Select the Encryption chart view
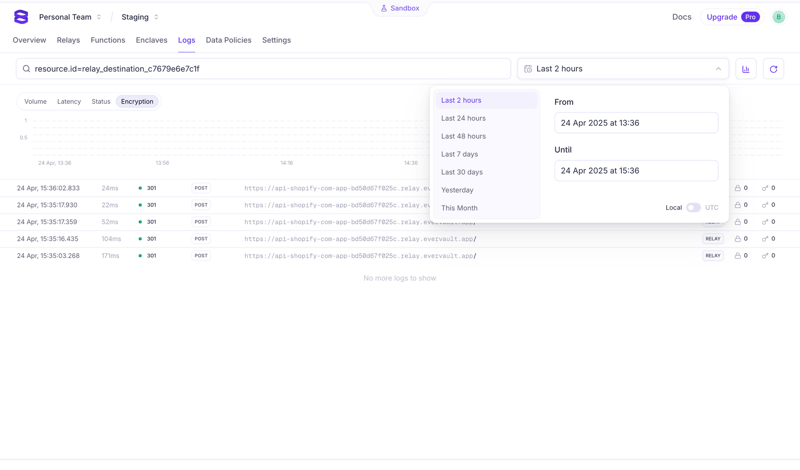Screen dimensions: 800x470 click(137, 102)
